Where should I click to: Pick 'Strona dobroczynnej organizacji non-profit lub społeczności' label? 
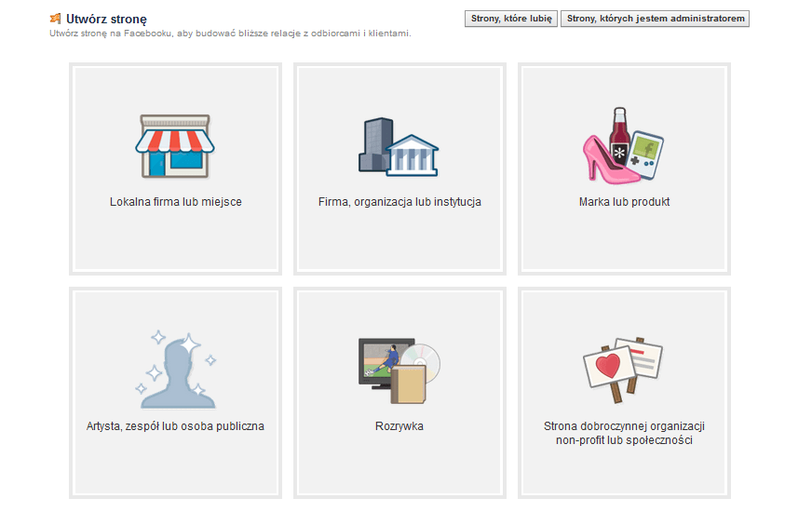(624, 433)
